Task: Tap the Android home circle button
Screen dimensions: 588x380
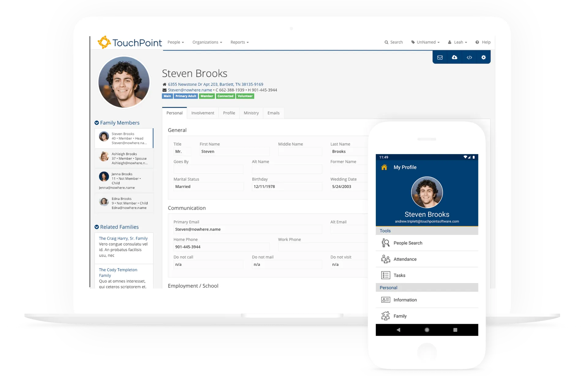Action: (x=427, y=330)
